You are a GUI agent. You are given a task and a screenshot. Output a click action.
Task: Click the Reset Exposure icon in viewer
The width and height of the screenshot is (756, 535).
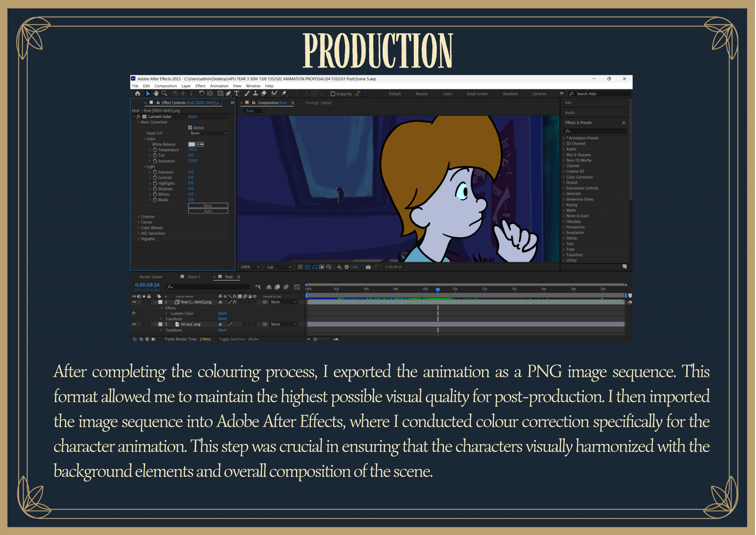point(346,267)
